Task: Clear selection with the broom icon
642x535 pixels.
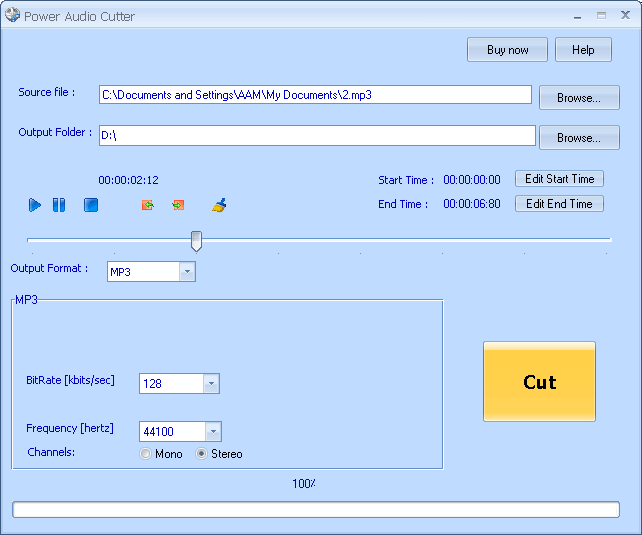Action: [219, 205]
